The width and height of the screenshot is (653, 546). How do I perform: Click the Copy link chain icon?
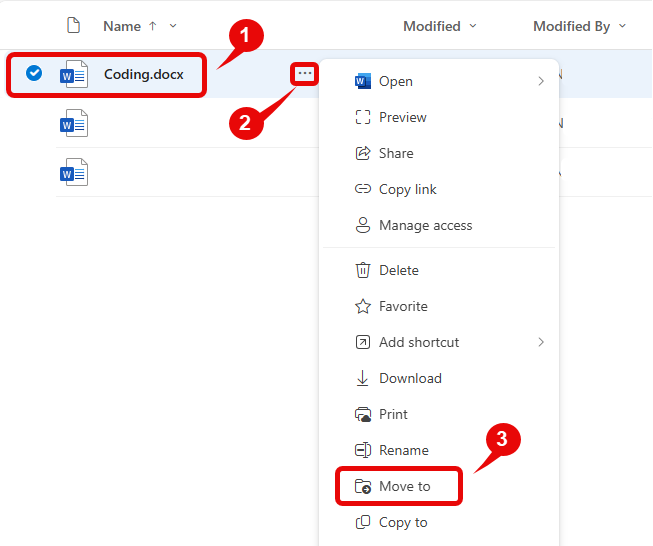point(363,189)
